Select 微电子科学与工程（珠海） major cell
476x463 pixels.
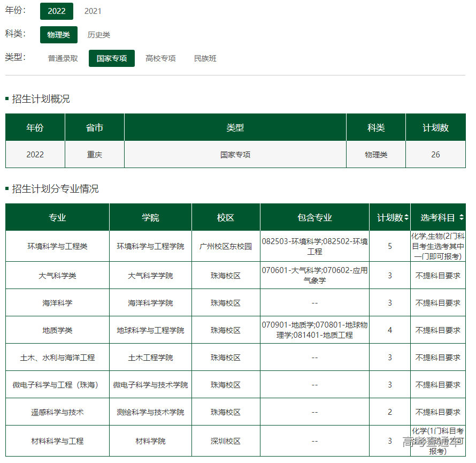[x=57, y=385]
